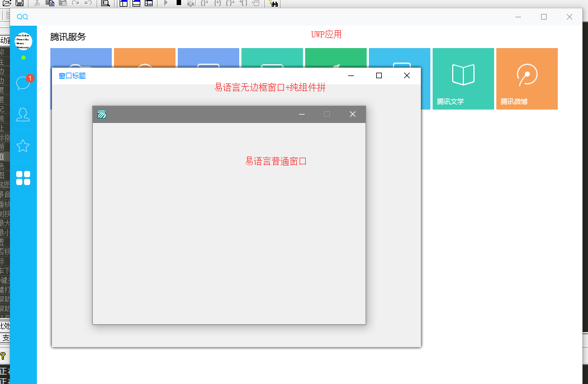The image size is (588, 384).
Task: Stop the program with the black square icon
Action: pyautogui.click(x=179, y=2)
